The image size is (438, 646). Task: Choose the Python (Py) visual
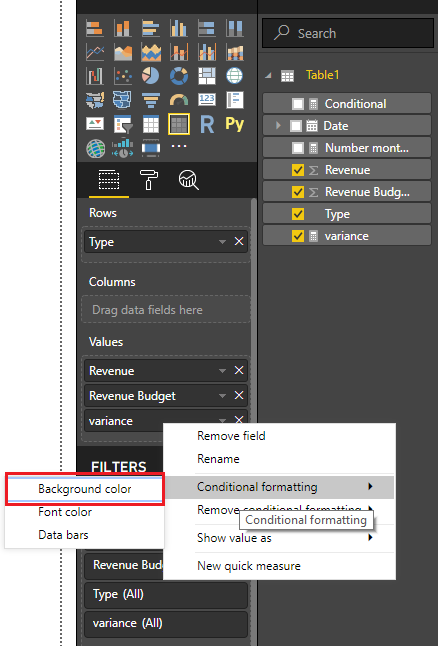(x=234, y=124)
